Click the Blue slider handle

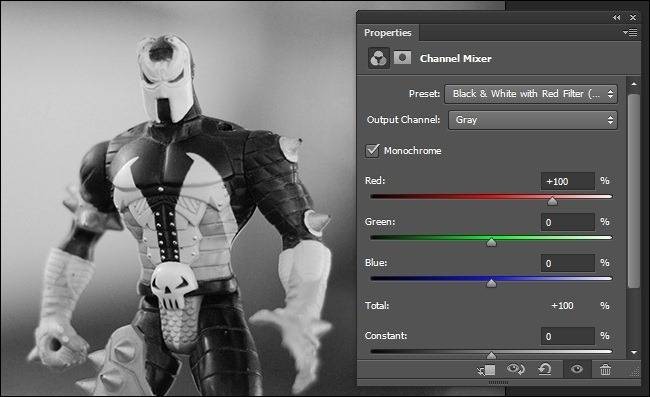491,283
